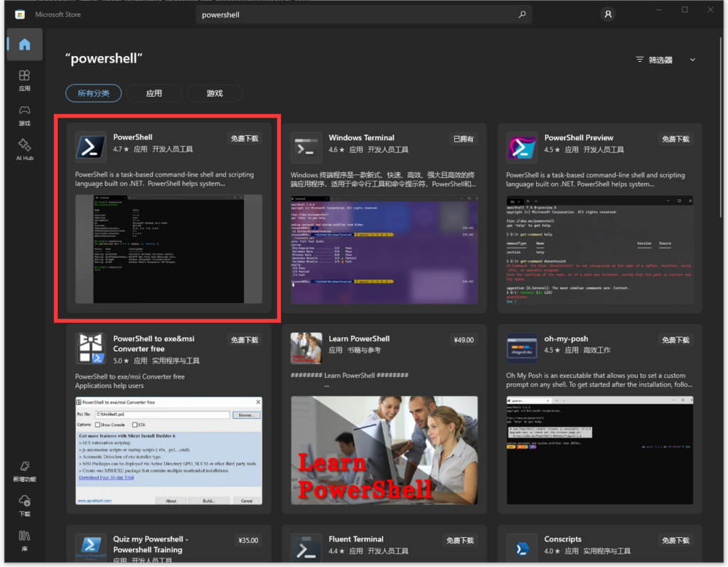Click the Windows Terminal title text
The image size is (728, 567).
coord(361,137)
